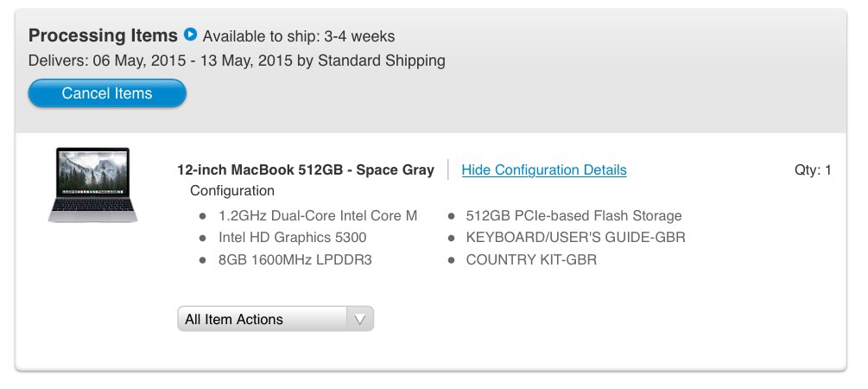Click the Available to ship 3-4 weeks text

299,36
